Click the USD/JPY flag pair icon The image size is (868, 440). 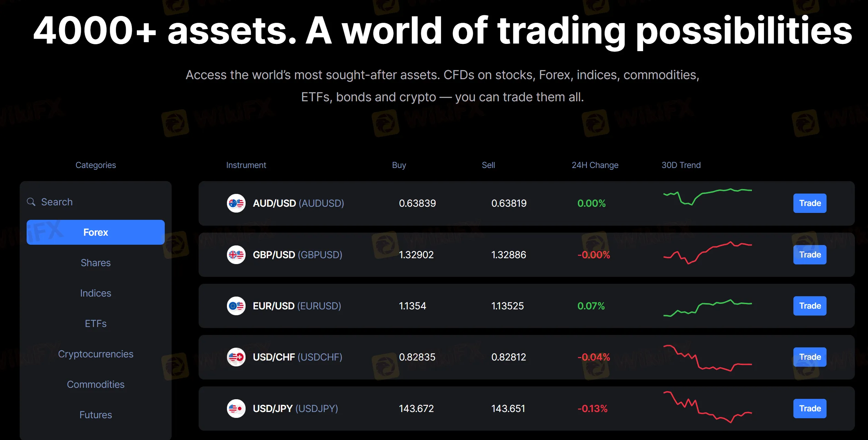click(236, 409)
